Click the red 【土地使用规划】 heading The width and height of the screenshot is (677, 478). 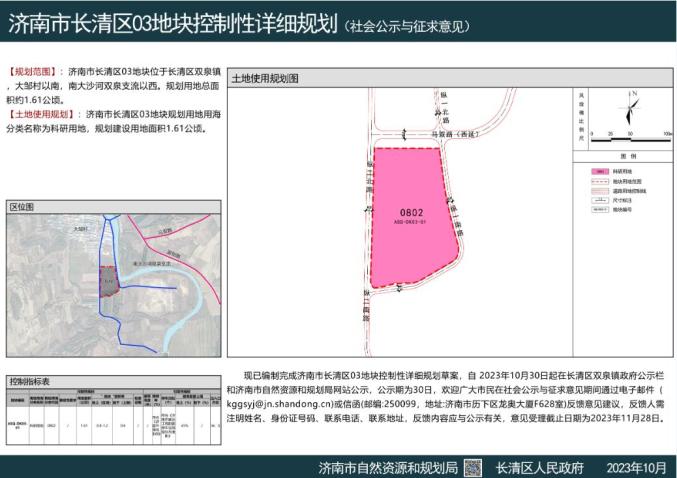[x=41, y=114]
